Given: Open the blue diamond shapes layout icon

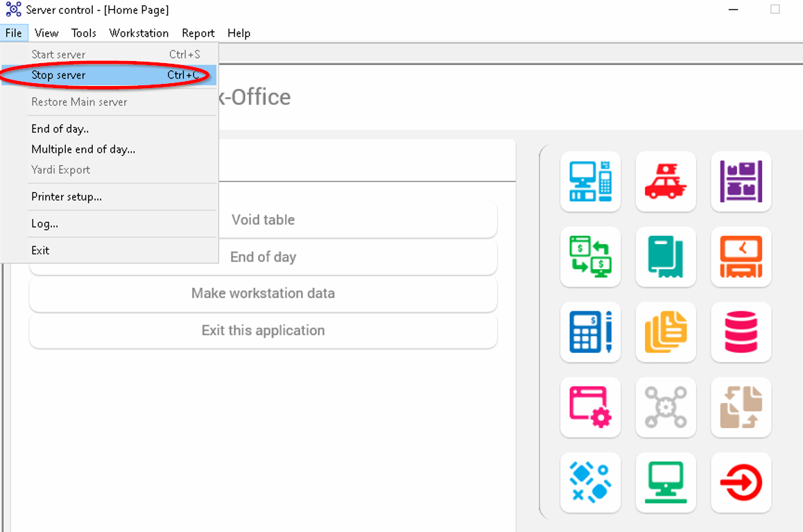Looking at the screenshot, I should coord(591,482).
